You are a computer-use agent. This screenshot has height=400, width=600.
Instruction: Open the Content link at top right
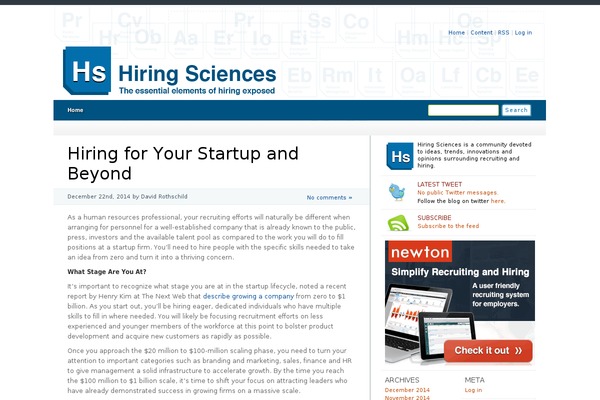(481, 33)
